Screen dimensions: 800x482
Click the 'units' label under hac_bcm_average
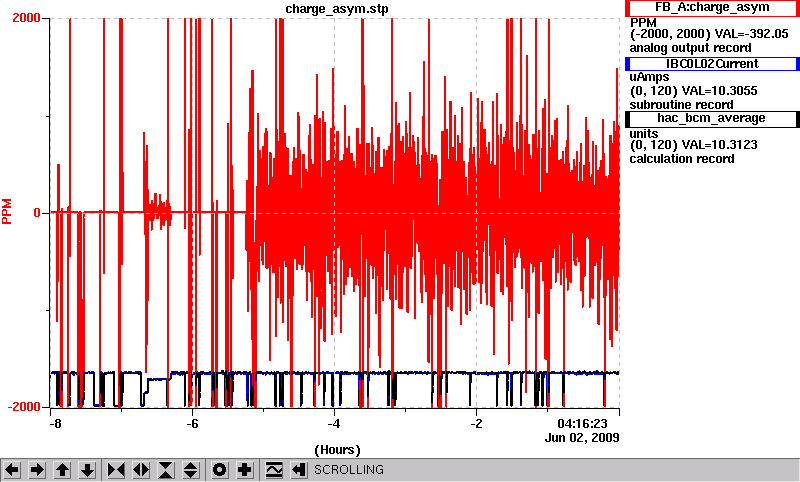[644, 134]
